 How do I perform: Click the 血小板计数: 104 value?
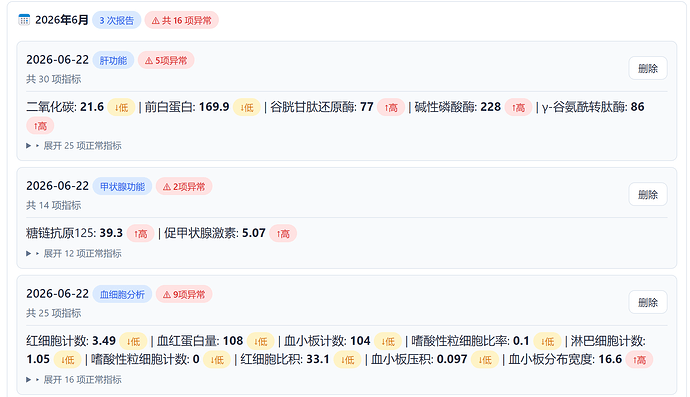click(327, 341)
